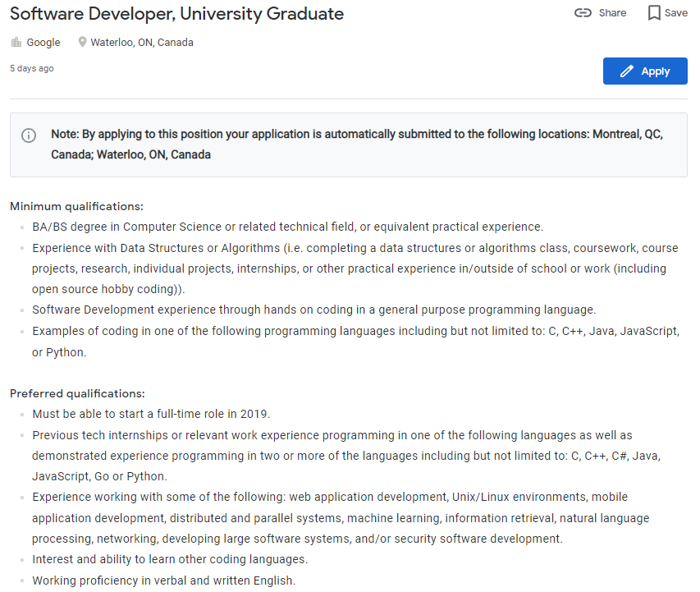The width and height of the screenshot is (700, 592).
Task: Apply to the Software Developer position
Action: coord(645,71)
